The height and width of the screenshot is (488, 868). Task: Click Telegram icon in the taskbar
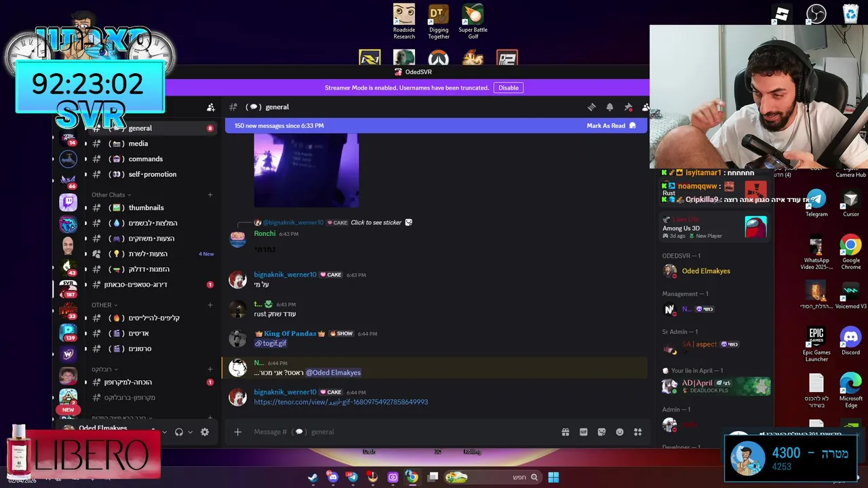[x=353, y=477]
